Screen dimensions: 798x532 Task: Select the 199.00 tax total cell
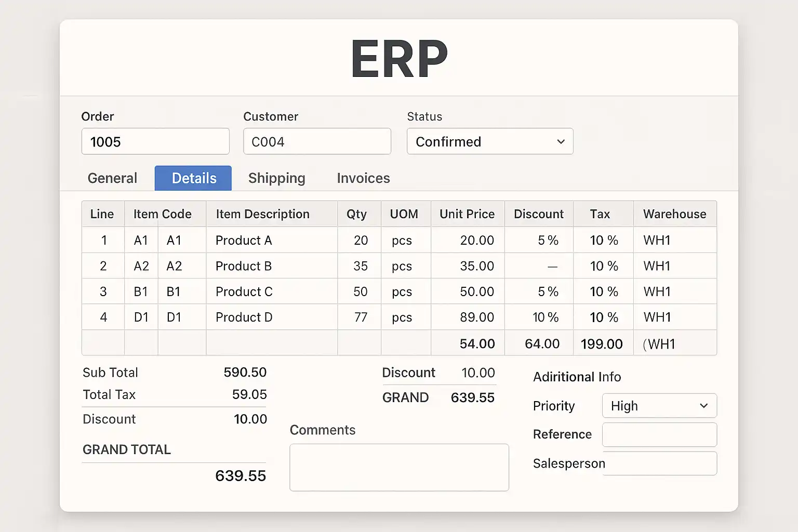click(x=602, y=343)
